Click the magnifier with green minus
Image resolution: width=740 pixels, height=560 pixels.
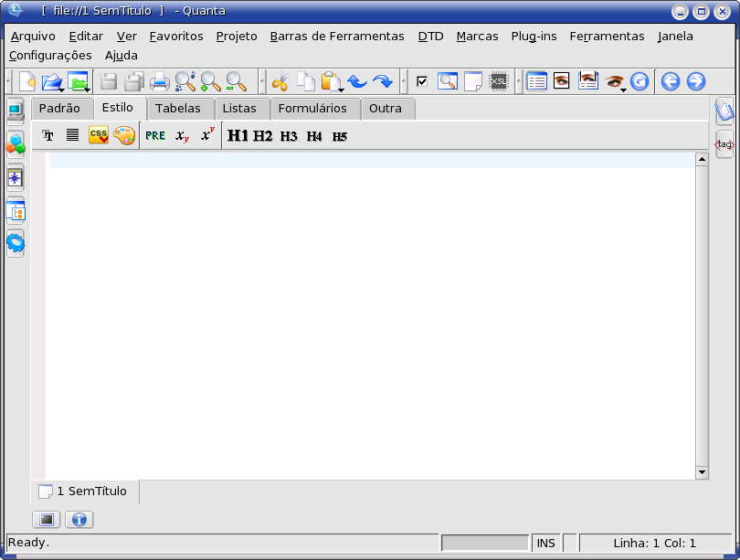pos(236,81)
